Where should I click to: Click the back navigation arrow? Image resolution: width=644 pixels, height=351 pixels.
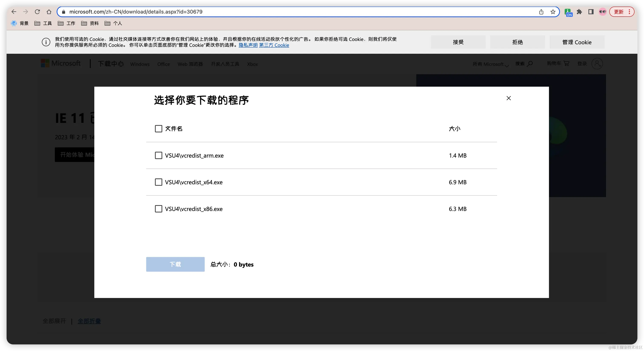coord(14,12)
